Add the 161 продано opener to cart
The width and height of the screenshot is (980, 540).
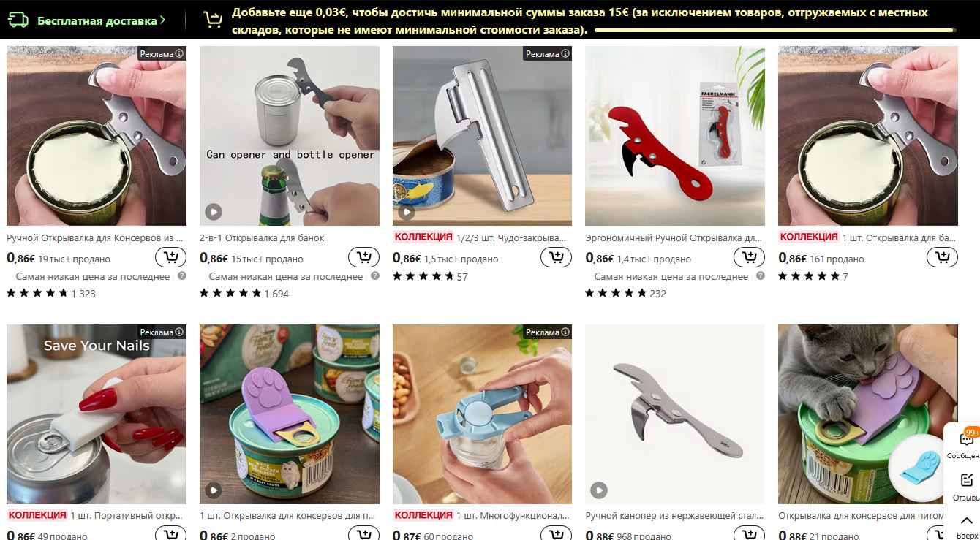[x=942, y=257]
